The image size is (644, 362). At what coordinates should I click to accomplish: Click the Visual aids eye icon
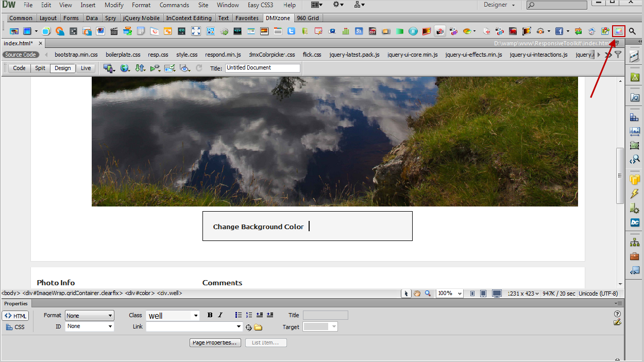(x=185, y=68)
